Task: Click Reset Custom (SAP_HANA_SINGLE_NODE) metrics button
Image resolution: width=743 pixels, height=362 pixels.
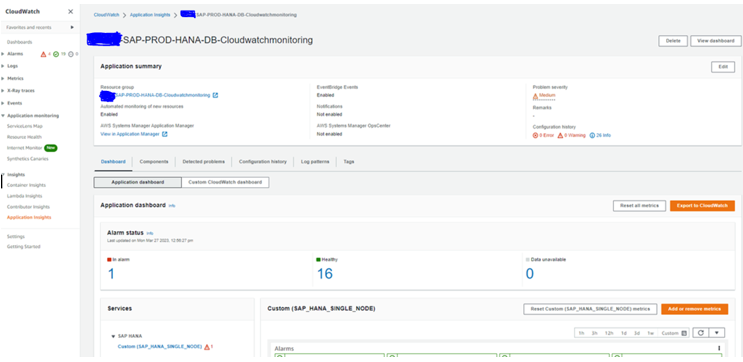Action: [x=590, y=309]
